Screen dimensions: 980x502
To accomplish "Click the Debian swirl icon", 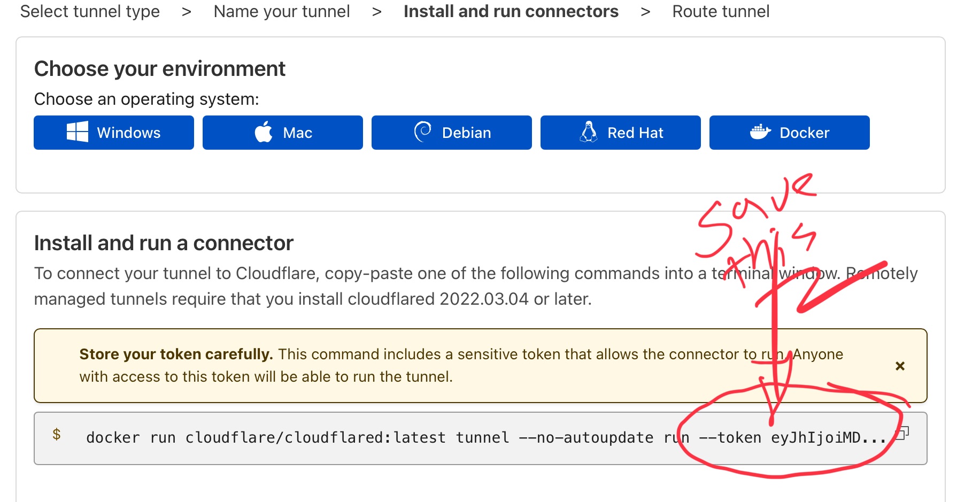I will point(423,132).
